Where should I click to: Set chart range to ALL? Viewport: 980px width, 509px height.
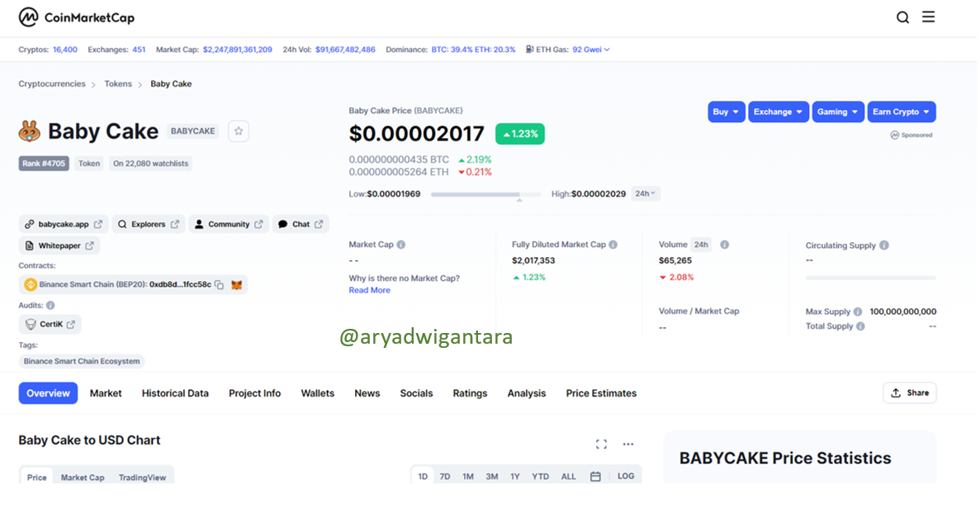[568, 477]
